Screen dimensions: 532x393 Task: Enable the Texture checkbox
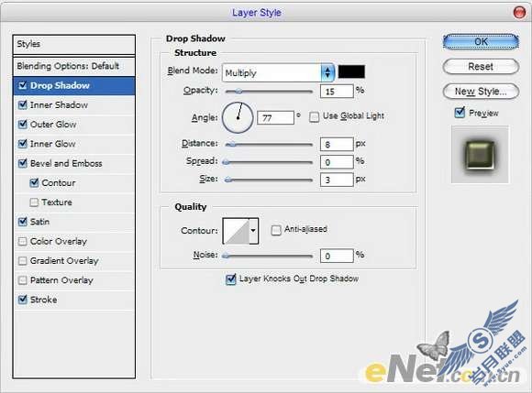(x=34, y=202)
